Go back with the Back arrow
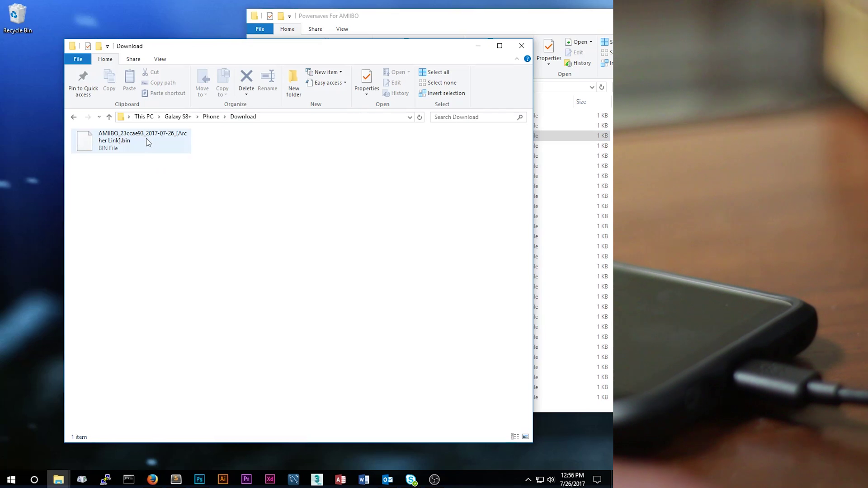868x488 pixels. point(74,117)
